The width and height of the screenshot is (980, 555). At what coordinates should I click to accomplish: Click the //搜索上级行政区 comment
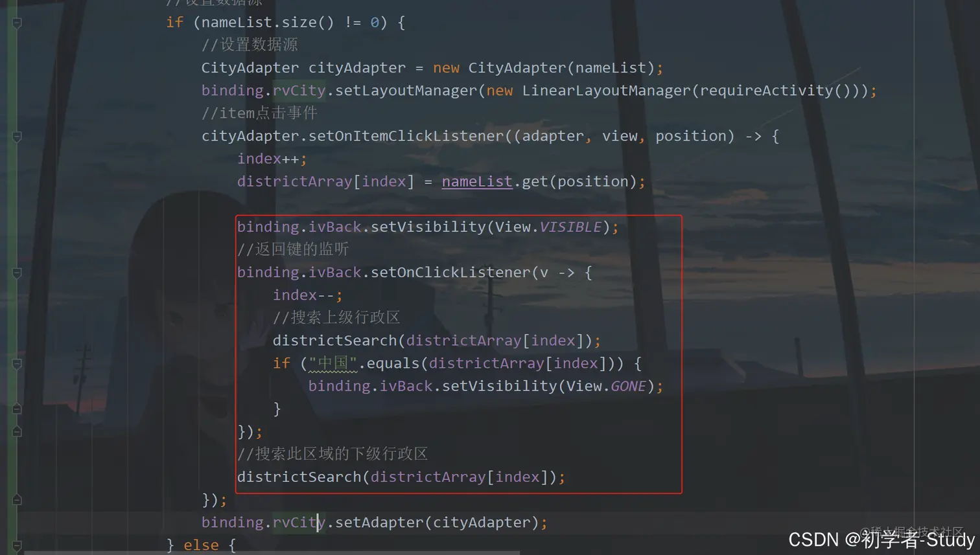pos(336,317)
